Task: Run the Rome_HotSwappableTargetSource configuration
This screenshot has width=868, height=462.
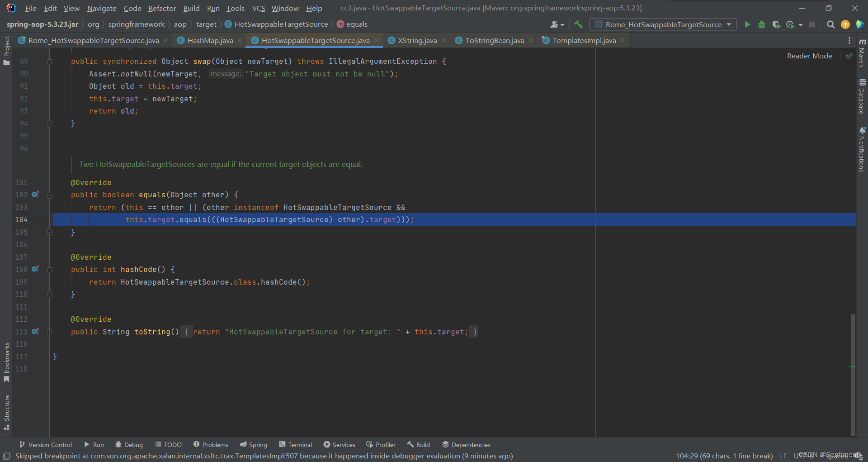Action: 747,24
